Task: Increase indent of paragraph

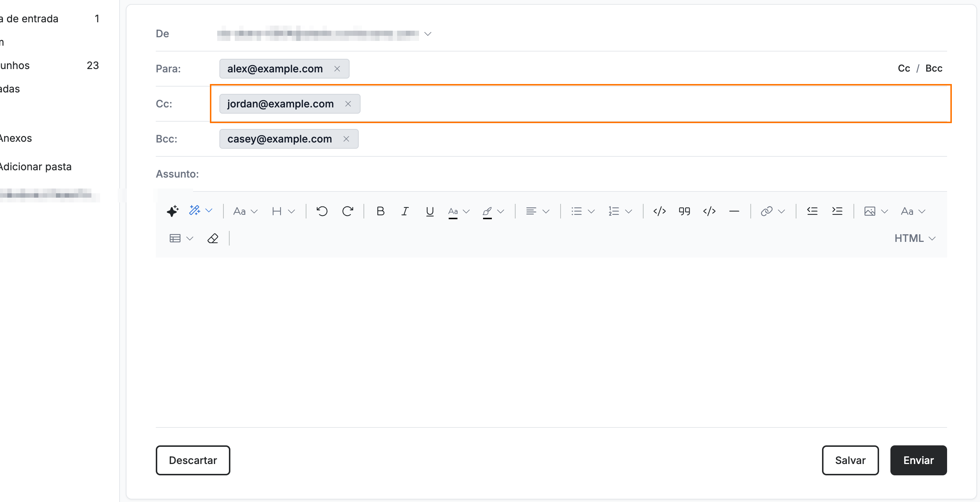Action: click(x=837, y=211)
